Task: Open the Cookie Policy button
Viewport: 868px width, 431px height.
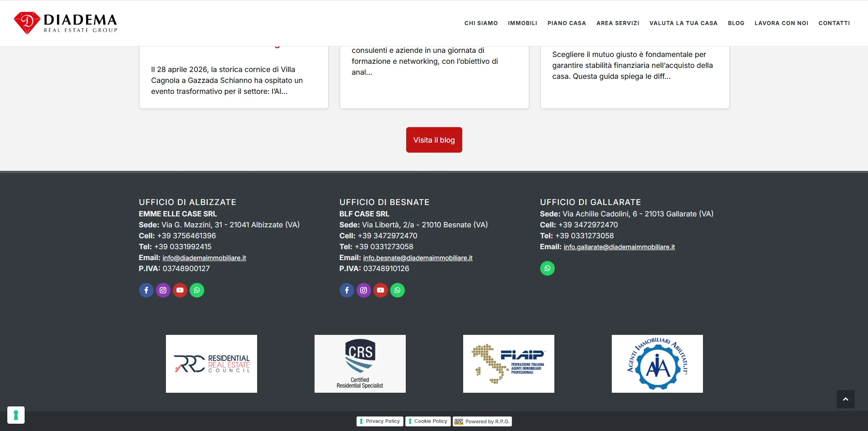Action: [428, 421]
